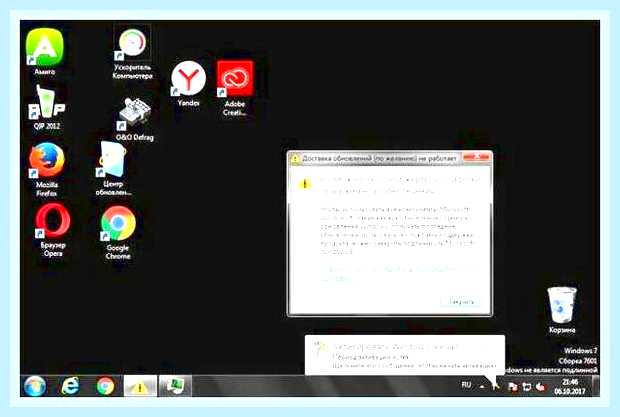Screen dimensions: 620x417
Task: Click the Доставка обновлений dialog title bar
Action: (x=376, y=158)
